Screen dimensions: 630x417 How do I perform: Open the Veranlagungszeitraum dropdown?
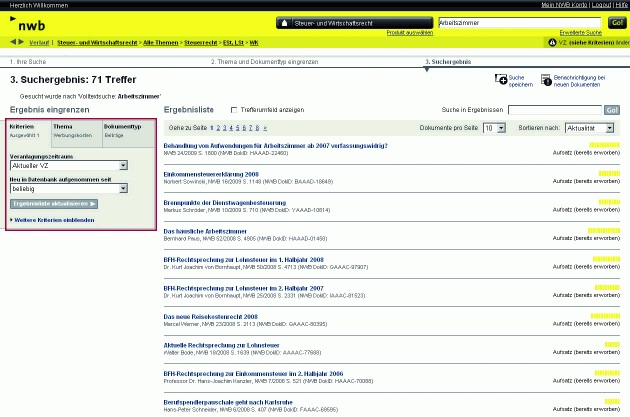(122, 165)
